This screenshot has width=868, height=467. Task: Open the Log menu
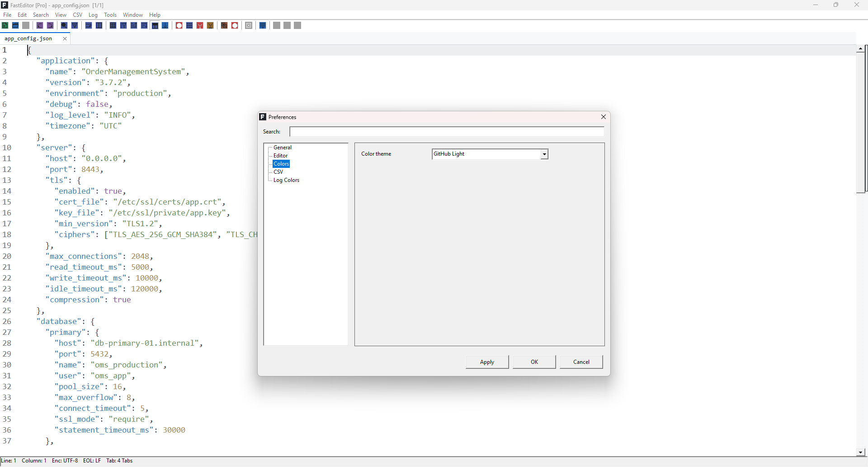point(93,15)
